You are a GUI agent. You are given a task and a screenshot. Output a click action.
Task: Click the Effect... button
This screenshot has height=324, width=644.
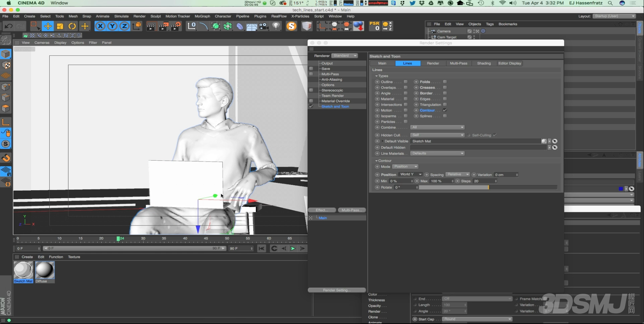tap(322, 210)
